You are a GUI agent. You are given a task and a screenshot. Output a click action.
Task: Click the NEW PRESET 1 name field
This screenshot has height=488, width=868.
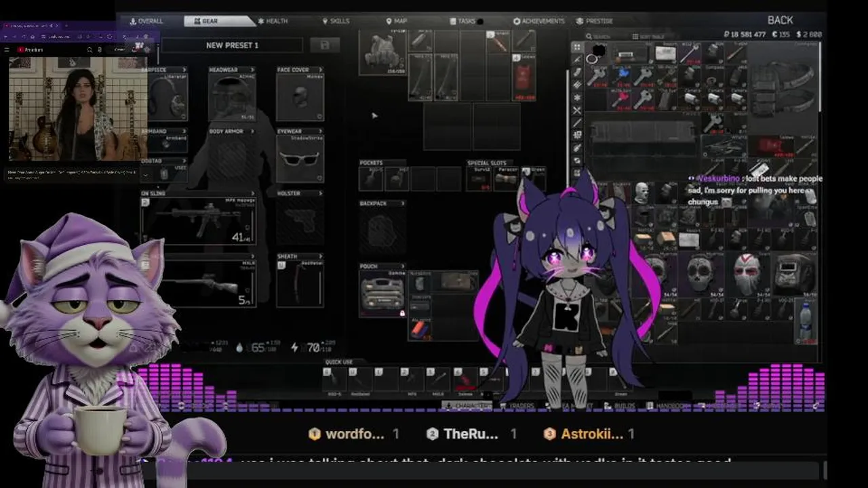(x=232, y=45)
